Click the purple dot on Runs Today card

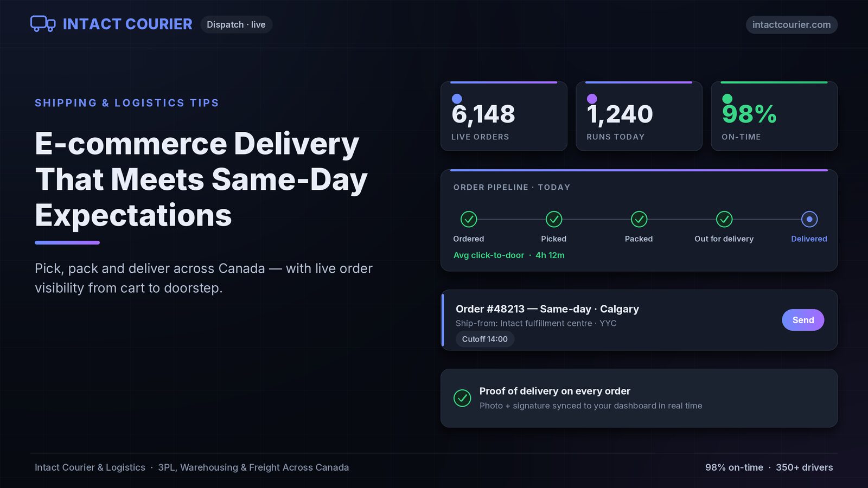click(x=592, y=99)
